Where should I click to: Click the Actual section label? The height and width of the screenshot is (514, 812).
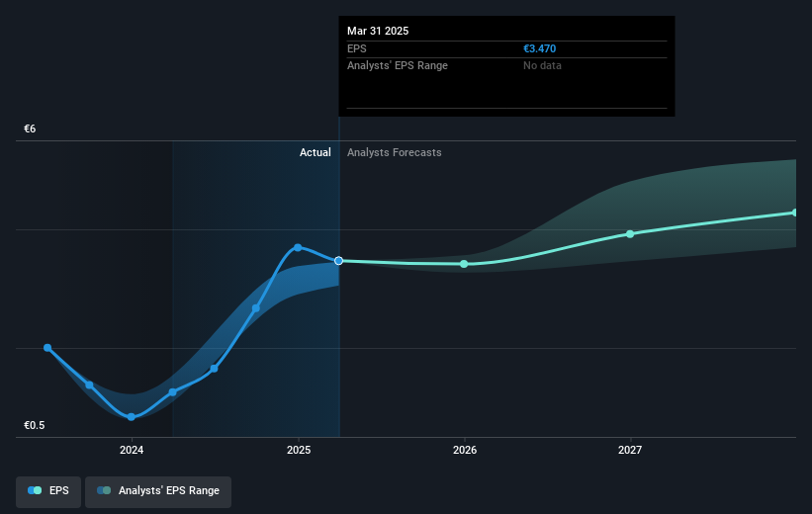pyautogui.click(x=316, y=152)
